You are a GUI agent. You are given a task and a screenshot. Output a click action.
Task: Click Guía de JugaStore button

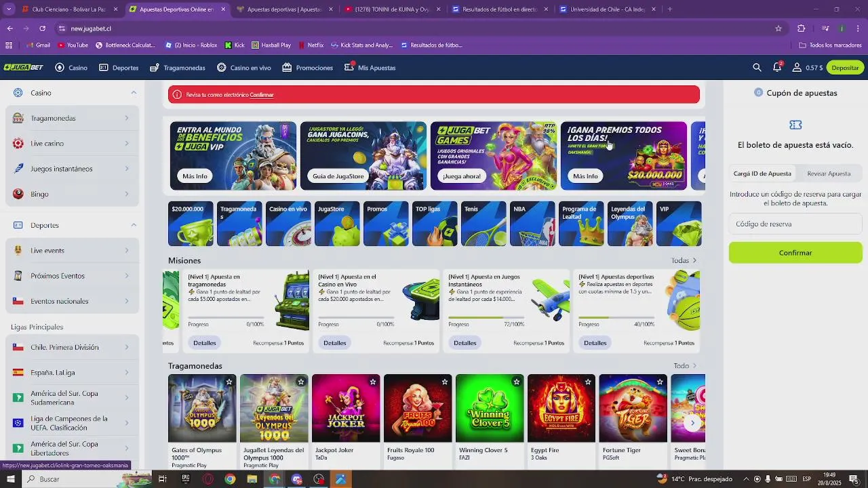tap(338, 176)
